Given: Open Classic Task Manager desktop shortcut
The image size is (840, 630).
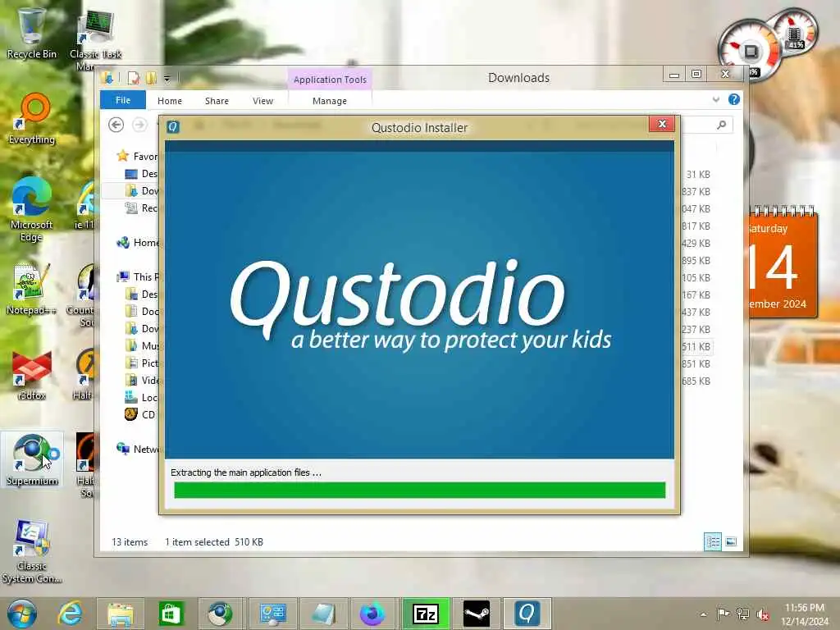Looking at the screenshot, I should [x=95, y=39].
